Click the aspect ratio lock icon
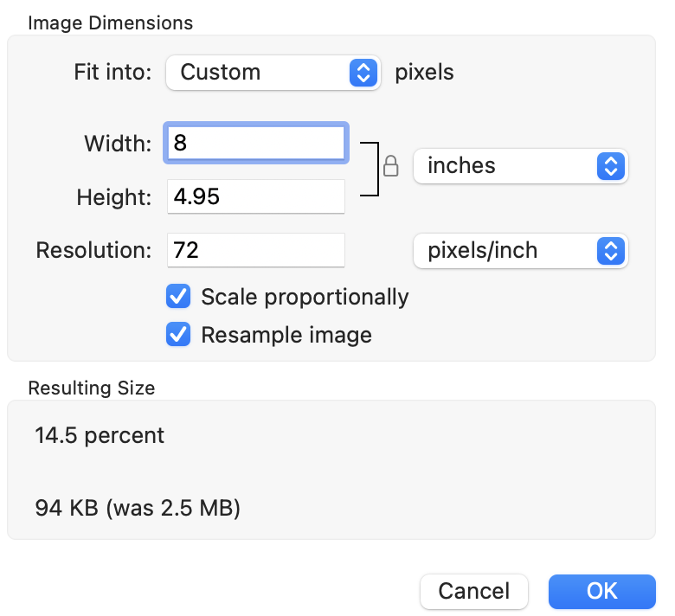 [390, 166]
